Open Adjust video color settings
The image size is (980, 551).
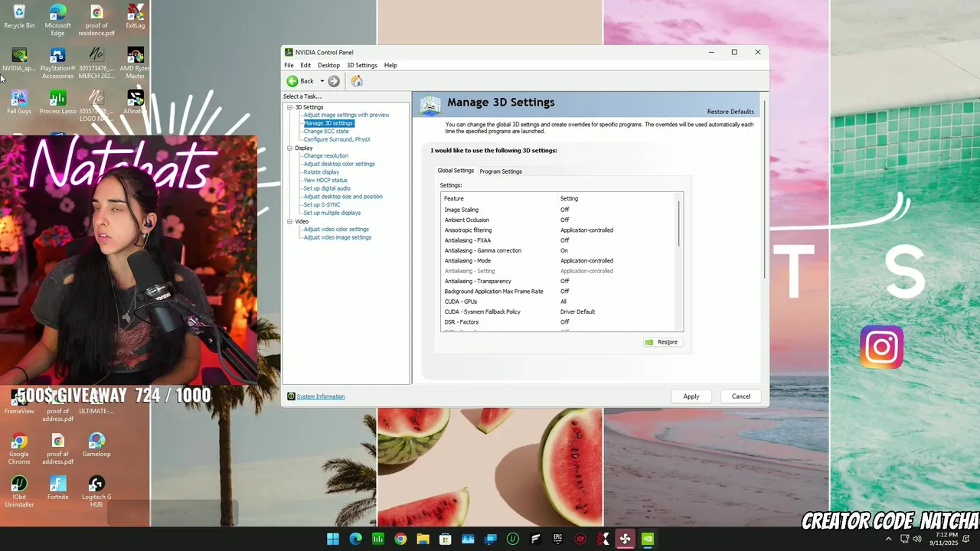pyautogui.click(x=336, y=230)
